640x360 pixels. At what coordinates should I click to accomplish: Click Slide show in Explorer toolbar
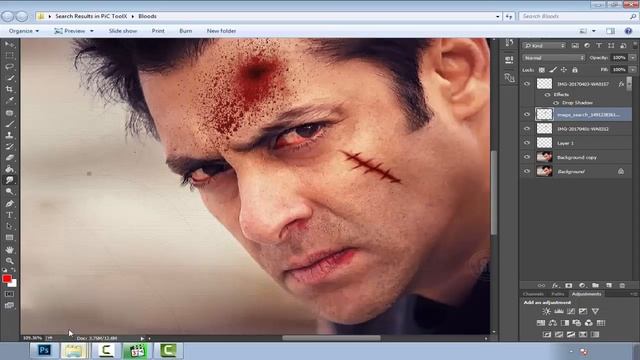[123, 31]
